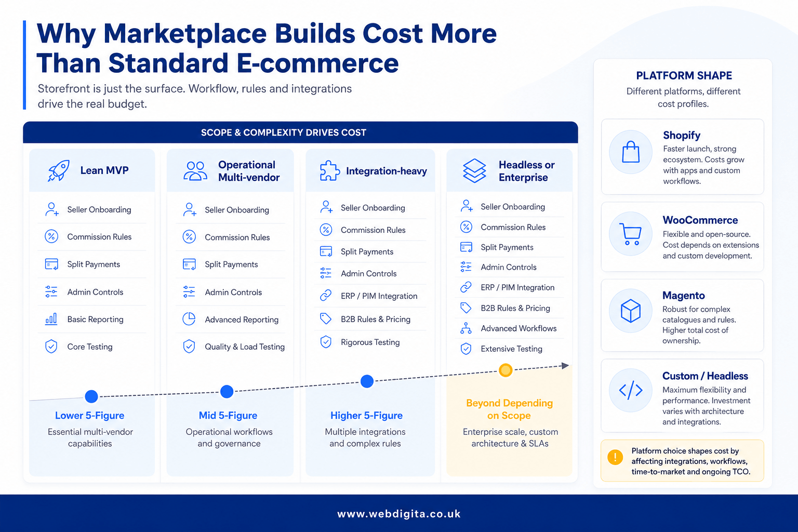Click the Advanced Reporting pie chart icon
Screen dimensions: 798x532
(189, 319)
